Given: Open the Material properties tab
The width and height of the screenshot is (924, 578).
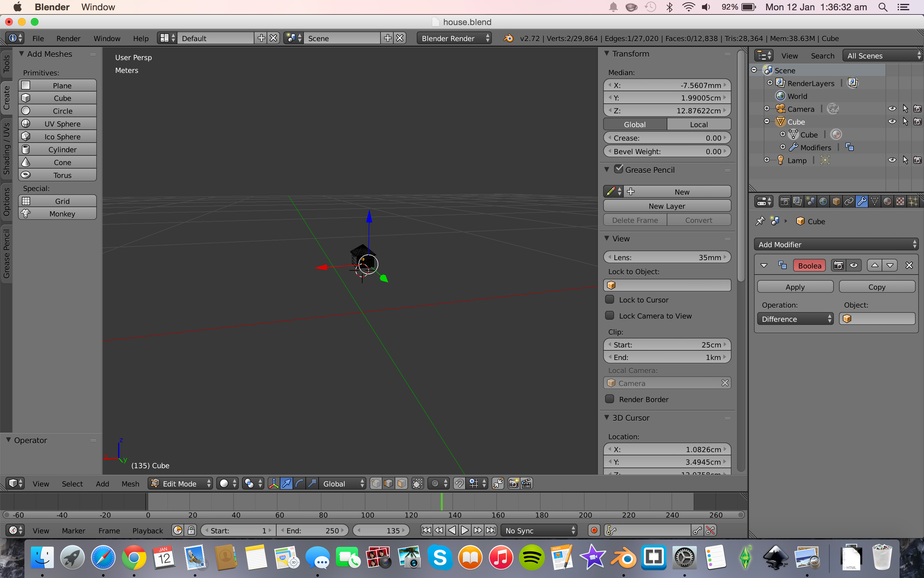Looking at the screenshot, I should point(887,201).
